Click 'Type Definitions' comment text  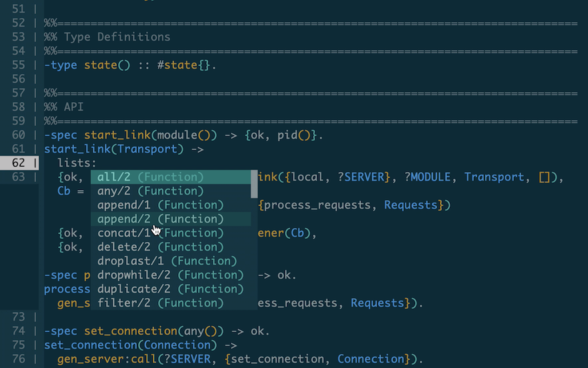coord(117,37)
